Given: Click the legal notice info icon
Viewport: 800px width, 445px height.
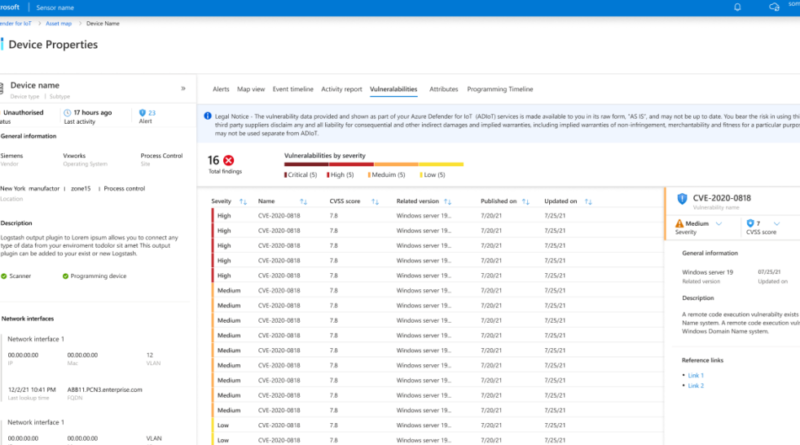Looking at the screenshot, I should click(208, 116).
